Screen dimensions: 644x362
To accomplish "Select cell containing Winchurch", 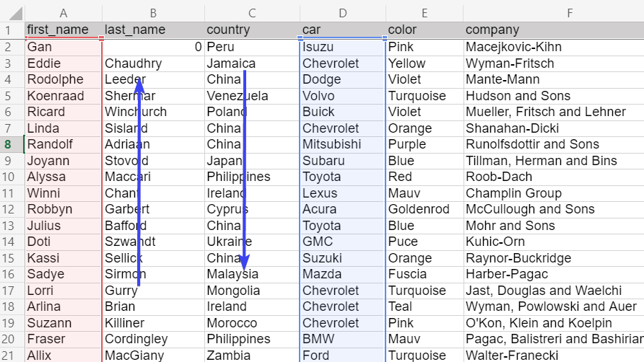I will pos(153,112).
